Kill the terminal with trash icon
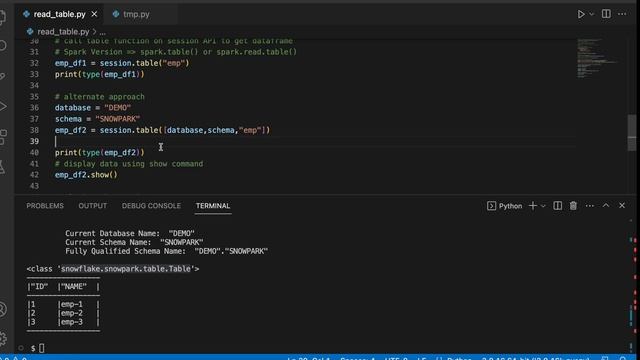 tap(573, 206)
